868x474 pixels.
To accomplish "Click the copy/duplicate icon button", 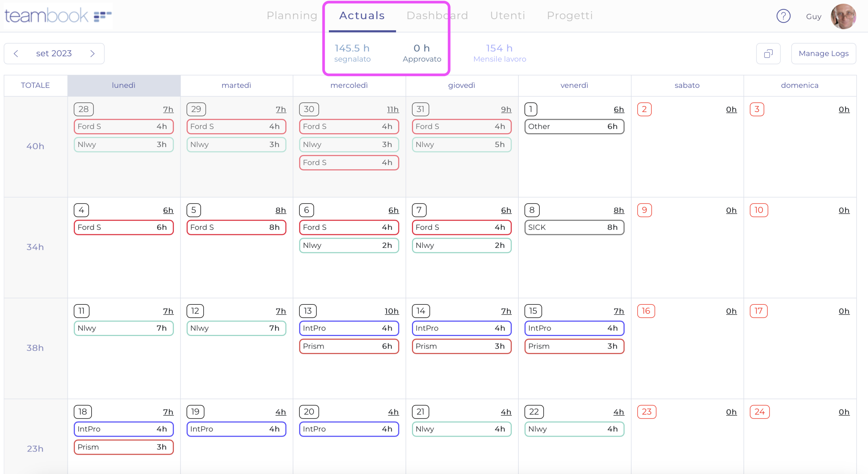I will click(768, 54).
